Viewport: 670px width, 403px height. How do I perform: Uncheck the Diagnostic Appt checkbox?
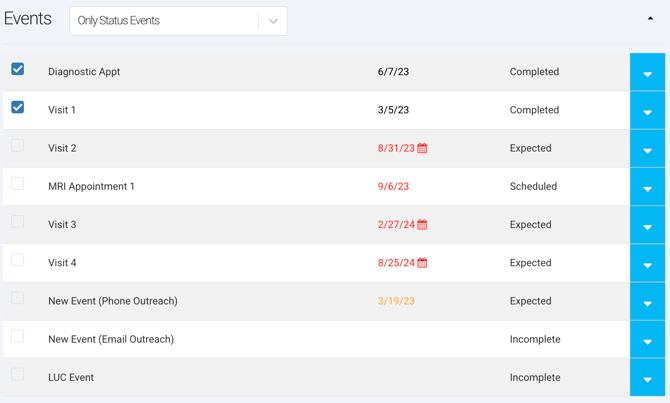pos(18,69)
